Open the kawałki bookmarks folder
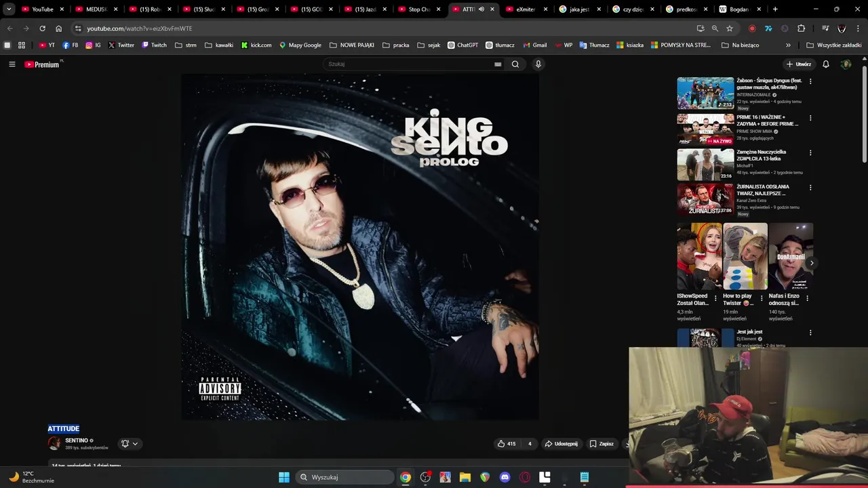The width and height of the screenshot is (868, 488). click(x=219, y=45)
